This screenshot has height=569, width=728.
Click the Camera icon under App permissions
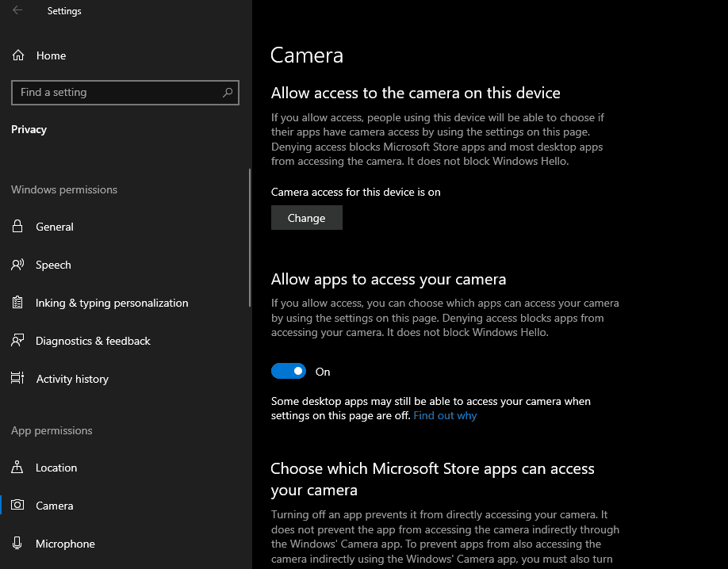[x=17, y=506]
